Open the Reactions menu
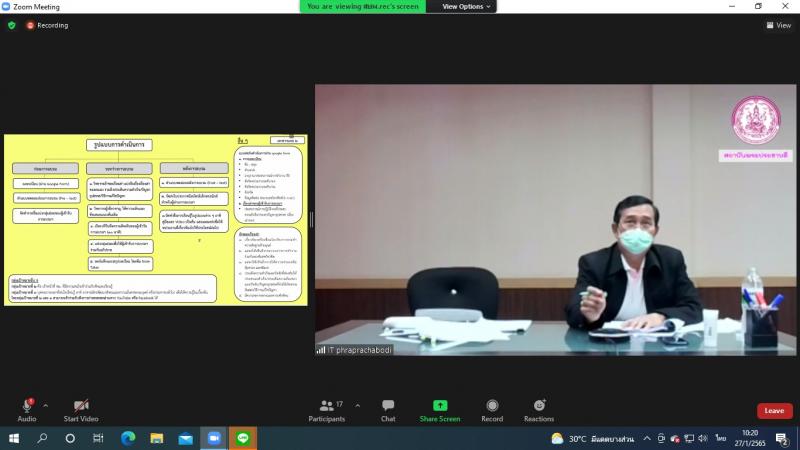Viewport: 800px width, 450px height. pos(539,411)
